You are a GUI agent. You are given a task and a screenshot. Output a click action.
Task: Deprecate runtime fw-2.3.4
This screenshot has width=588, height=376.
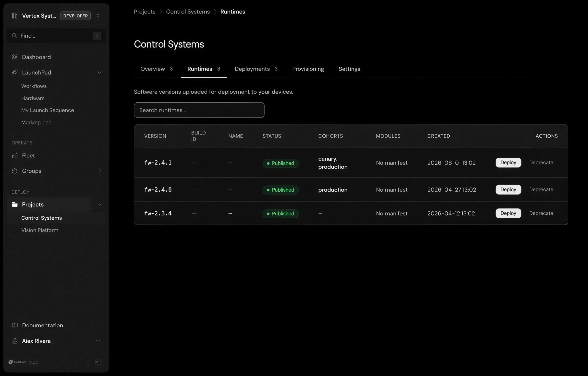[x=541, y=213]
